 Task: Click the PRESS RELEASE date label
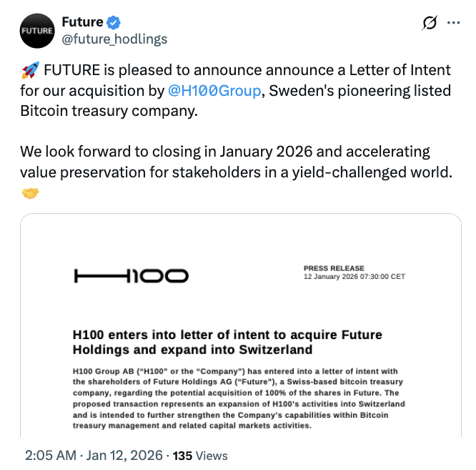click(x=354, y=272)
